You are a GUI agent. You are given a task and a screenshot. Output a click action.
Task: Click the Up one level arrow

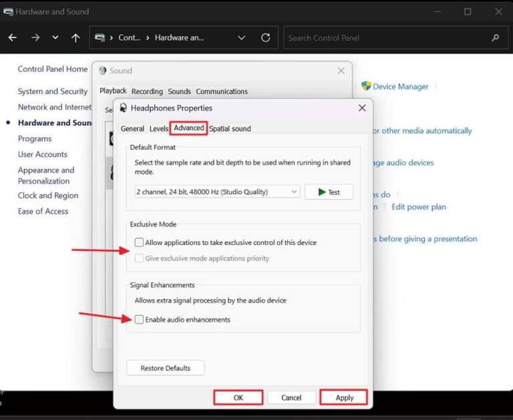pos(75,38)
